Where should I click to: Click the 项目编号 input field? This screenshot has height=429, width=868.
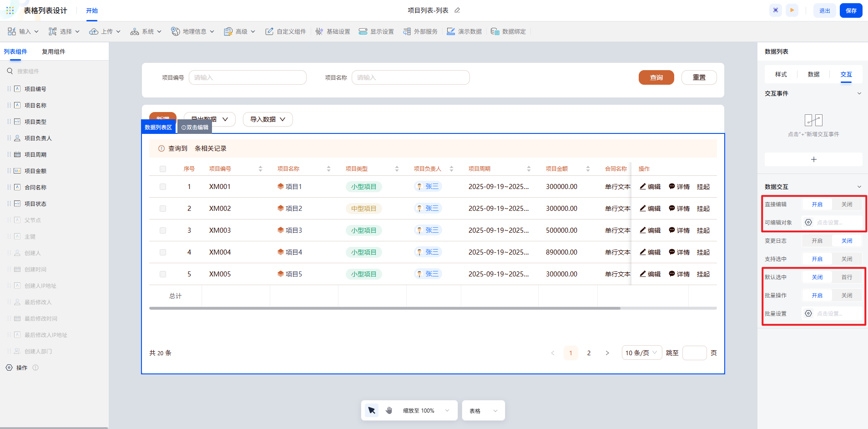tap(247, 77)
